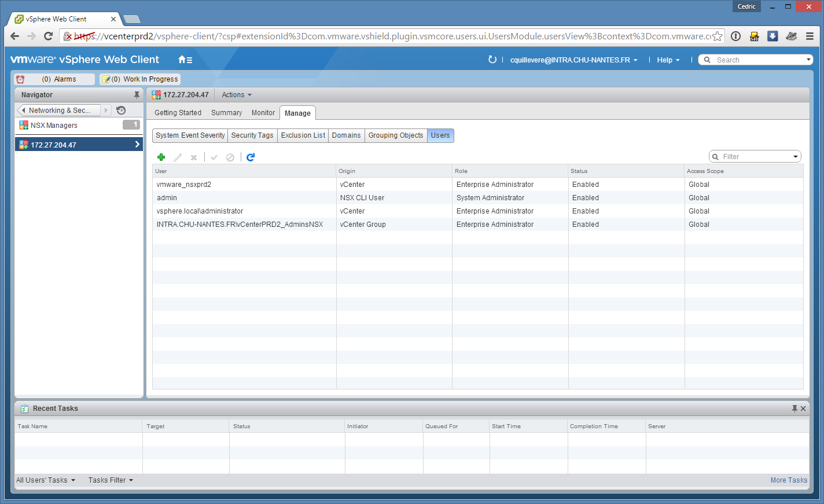Open the logged-in user account menu
Viewport: 824px width, 504px height.
coord(573,60)
